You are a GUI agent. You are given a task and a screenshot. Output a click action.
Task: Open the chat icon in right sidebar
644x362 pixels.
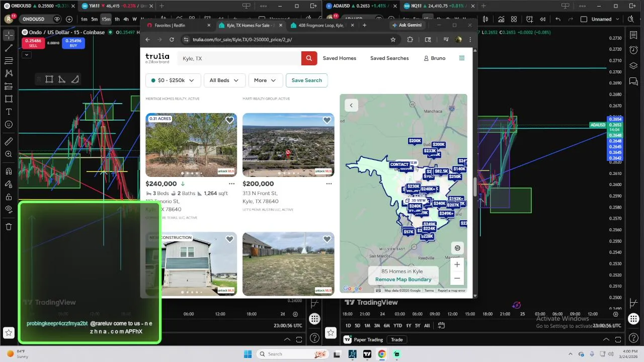point(633,81)
